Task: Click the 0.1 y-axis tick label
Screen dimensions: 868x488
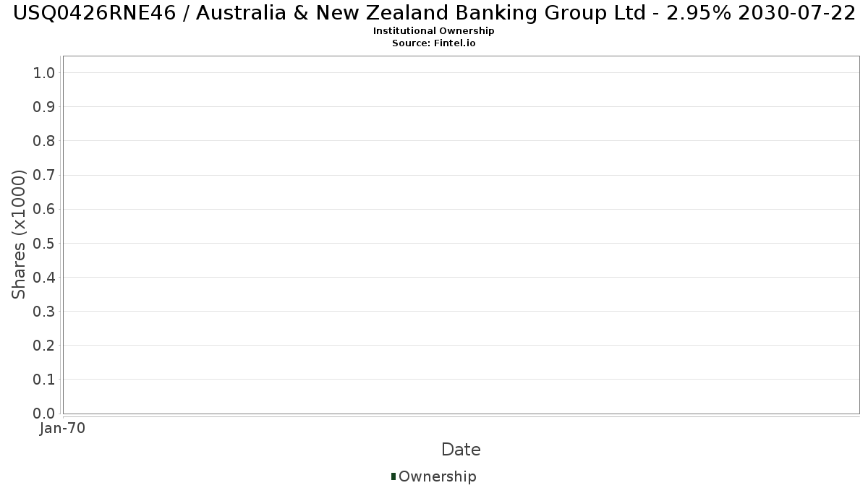Action: click(44, 379)
